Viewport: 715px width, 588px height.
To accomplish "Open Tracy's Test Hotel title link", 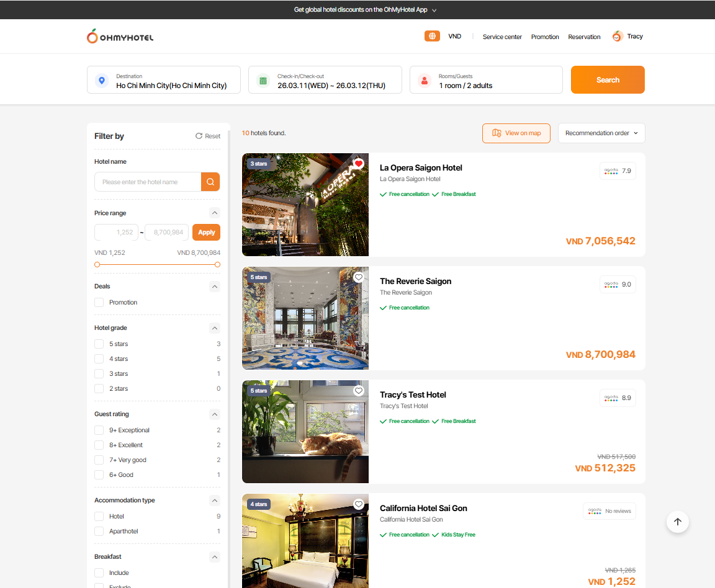I will click(413, 394).
